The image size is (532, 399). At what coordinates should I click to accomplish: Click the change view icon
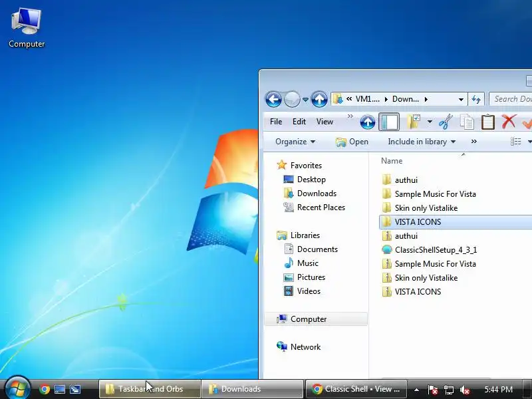[x=516, y=142]
